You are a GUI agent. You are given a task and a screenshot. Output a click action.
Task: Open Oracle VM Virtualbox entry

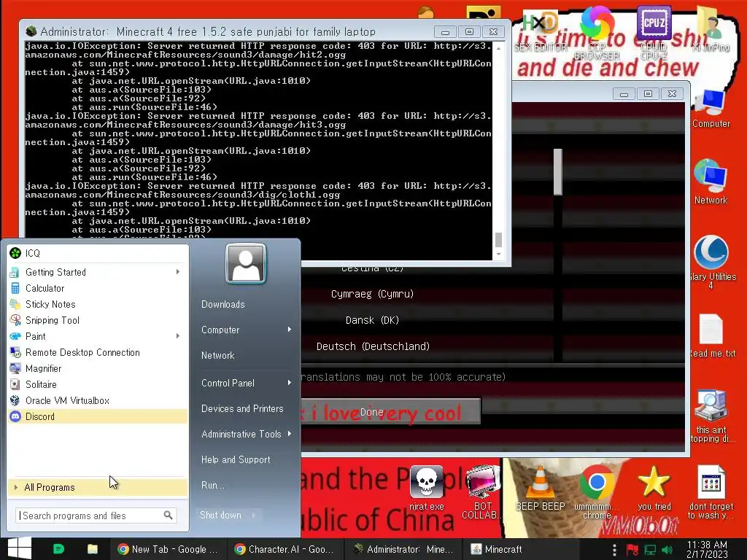pyautogui.click(x=97, y=400)
